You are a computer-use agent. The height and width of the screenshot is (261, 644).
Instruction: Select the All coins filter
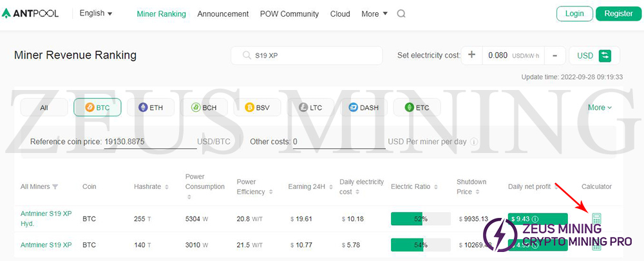tap(44, 107)
